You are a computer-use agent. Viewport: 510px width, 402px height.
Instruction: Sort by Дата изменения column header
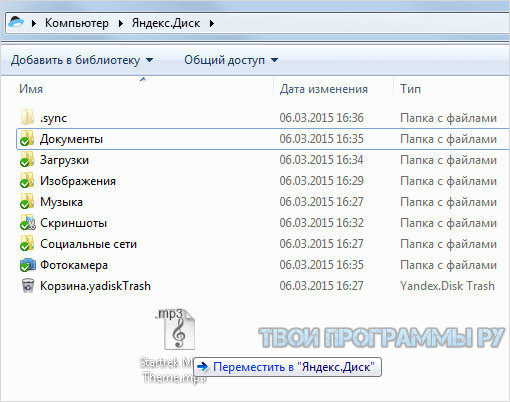click(324, 89)
